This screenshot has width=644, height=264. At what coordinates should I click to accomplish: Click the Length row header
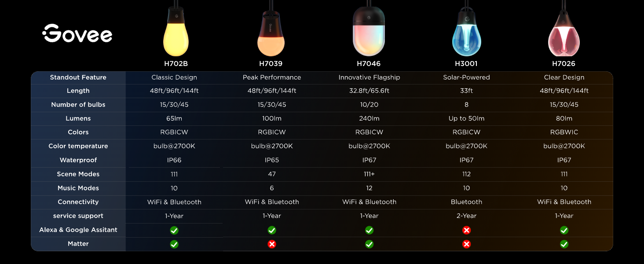pyautogui.click(x=78, y=91)
